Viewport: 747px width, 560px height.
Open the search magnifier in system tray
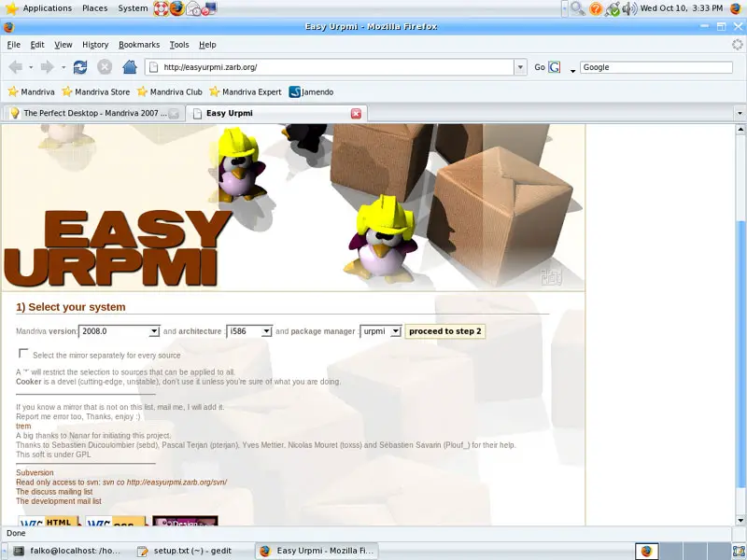click(578, 8)
